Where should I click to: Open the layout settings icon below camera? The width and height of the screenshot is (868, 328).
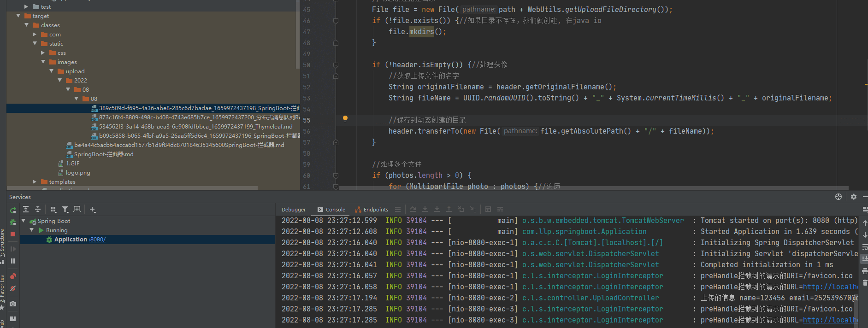(x=13, y=318)
